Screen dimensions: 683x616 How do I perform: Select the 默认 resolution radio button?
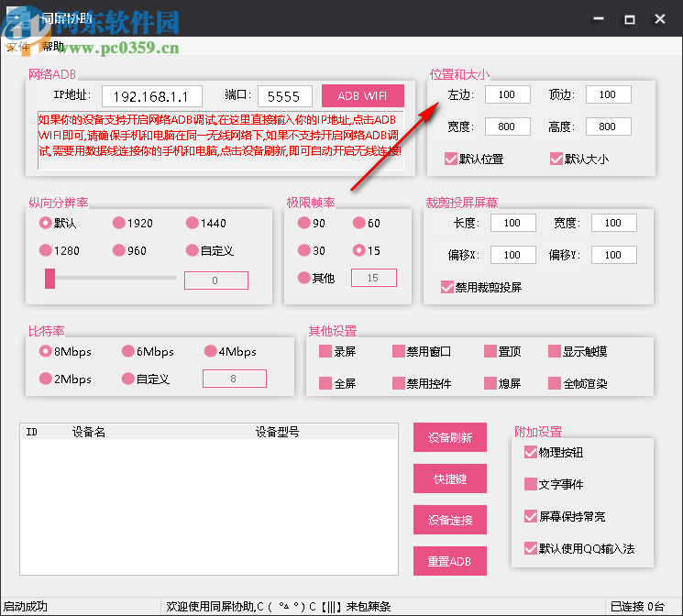pos(45,223)
